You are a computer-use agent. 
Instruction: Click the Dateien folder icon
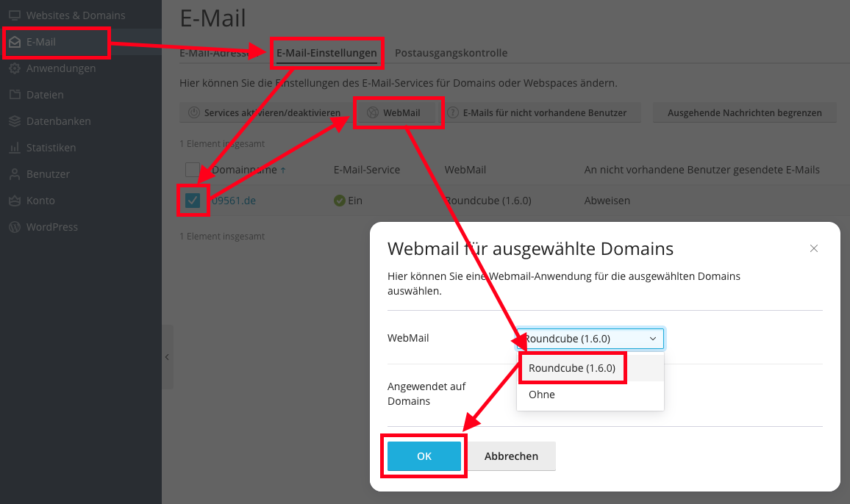[15, 95]
